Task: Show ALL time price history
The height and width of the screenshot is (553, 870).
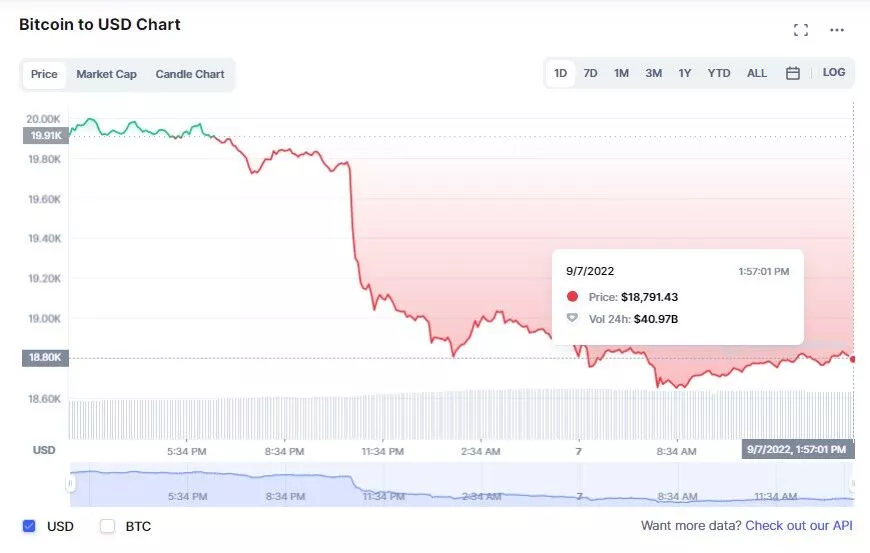Action: click(x=757, y=73)
